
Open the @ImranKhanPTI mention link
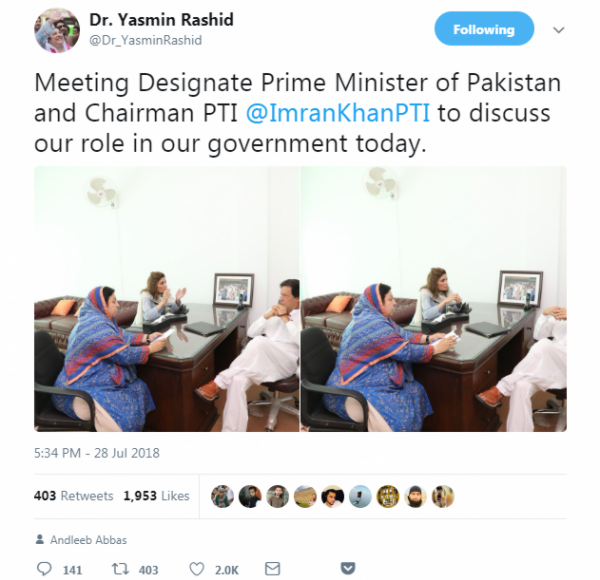click(x=338, y=113)
